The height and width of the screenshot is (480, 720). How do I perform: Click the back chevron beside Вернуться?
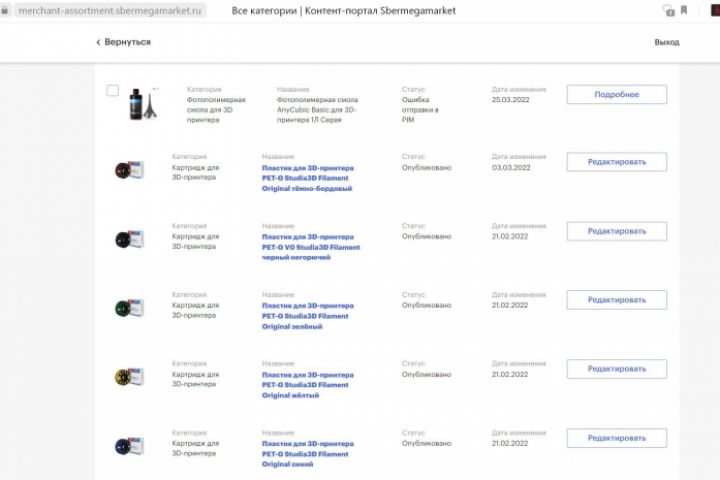click(x=98, y=42)
